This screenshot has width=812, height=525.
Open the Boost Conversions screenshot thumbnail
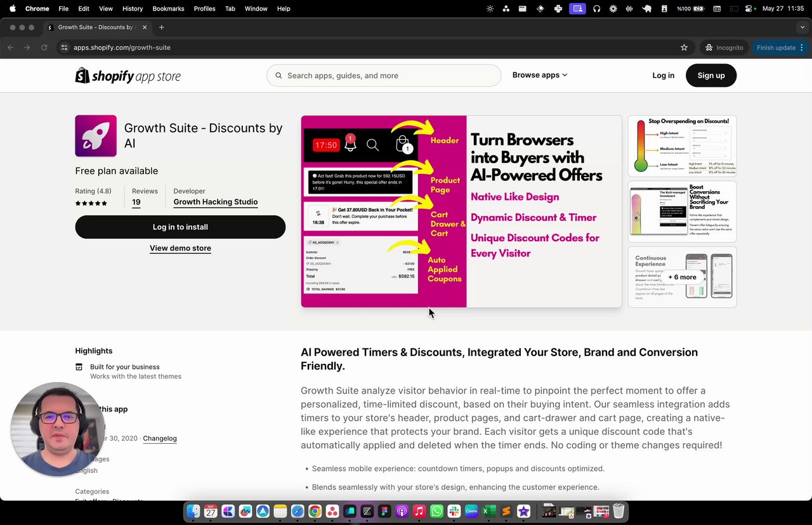coord(682,211)
